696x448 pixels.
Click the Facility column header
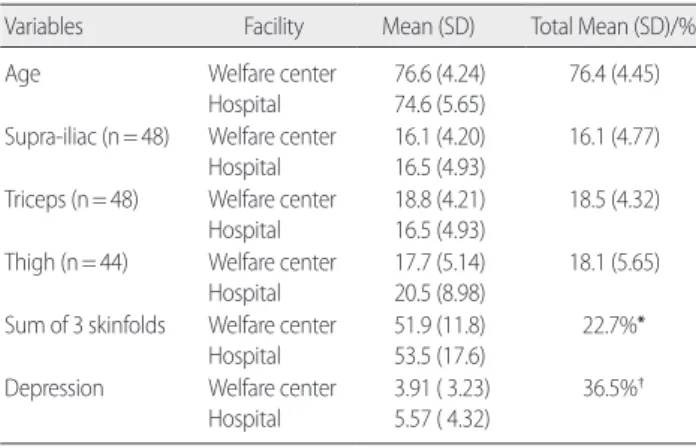click(274, 27)
